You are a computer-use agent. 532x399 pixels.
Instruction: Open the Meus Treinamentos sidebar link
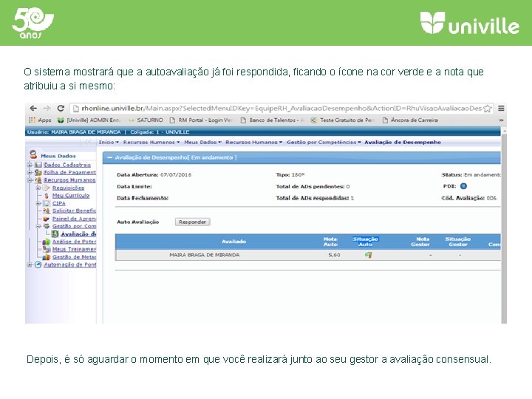(74, 249)
